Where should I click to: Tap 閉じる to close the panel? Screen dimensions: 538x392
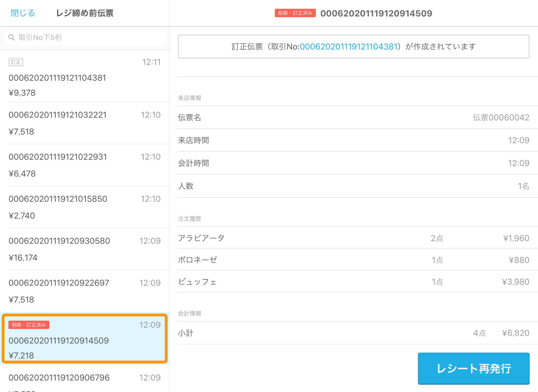click(x=23, y=13)
